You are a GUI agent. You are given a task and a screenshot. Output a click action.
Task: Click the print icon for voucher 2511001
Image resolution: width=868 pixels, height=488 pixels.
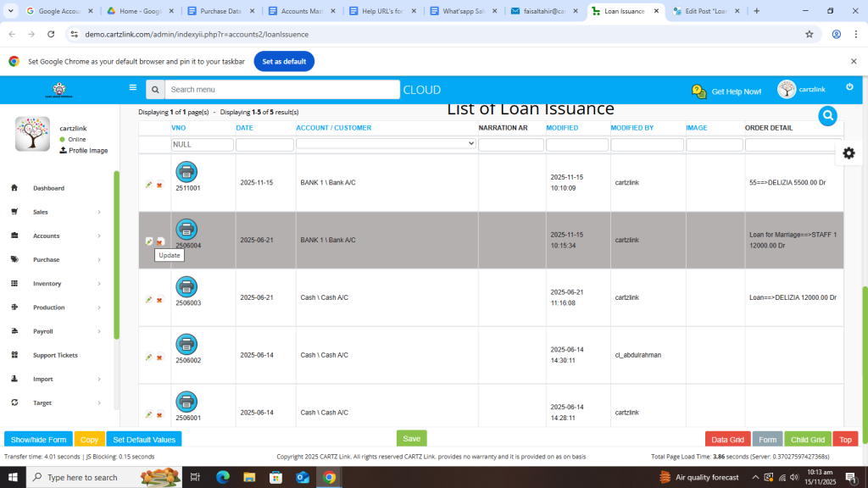point(186,172)
